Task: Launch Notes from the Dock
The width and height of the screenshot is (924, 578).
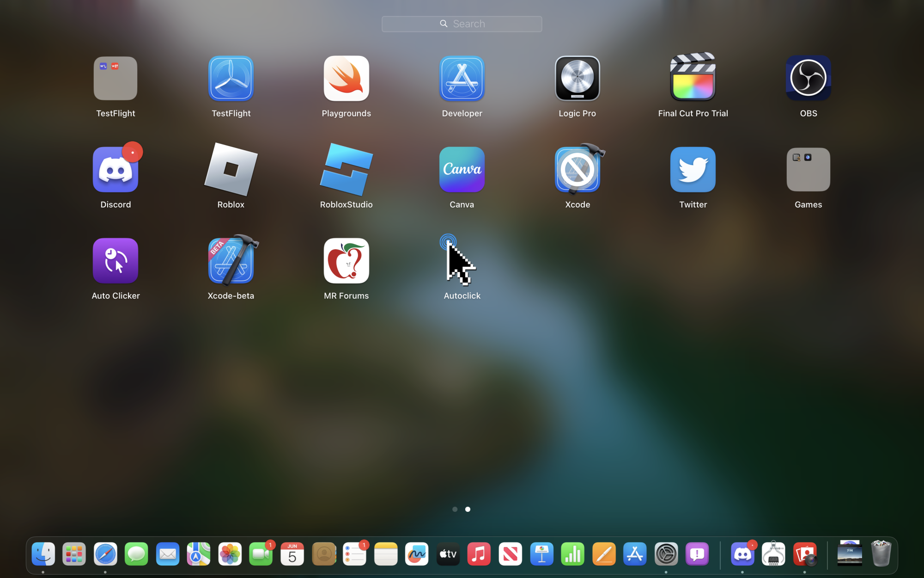Action: [386, 554]
